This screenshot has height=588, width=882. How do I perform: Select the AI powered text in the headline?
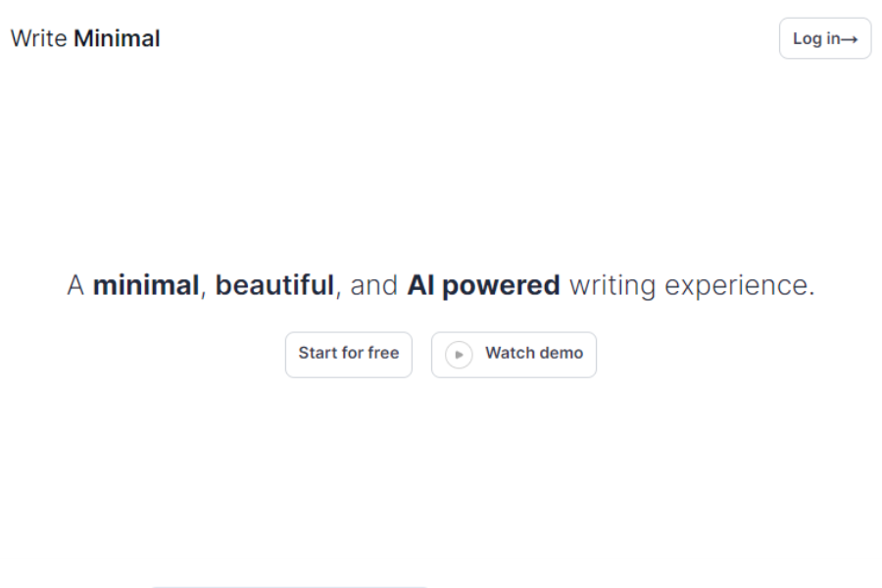tap(486, 284)
